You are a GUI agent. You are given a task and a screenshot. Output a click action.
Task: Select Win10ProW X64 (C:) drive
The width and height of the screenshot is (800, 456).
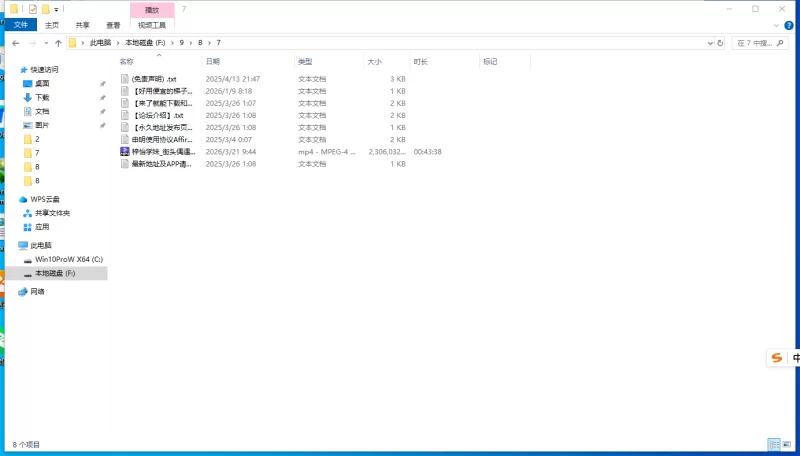(x=68, y=259)
